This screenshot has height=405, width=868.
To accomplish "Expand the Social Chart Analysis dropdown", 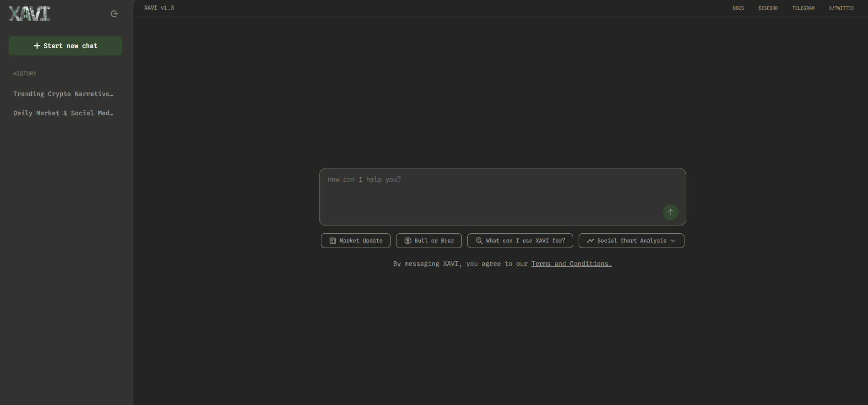I will pyautogui.click(x=631, y=241).
